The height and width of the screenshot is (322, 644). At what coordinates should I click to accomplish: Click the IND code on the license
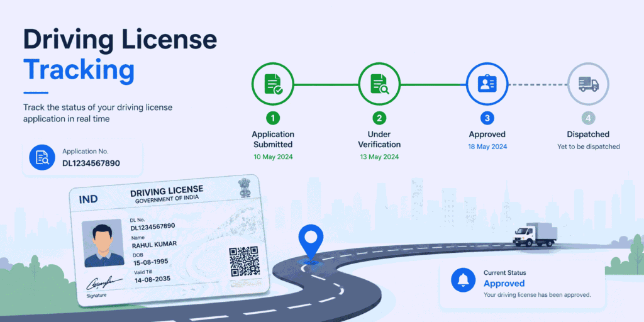point(88,199)
